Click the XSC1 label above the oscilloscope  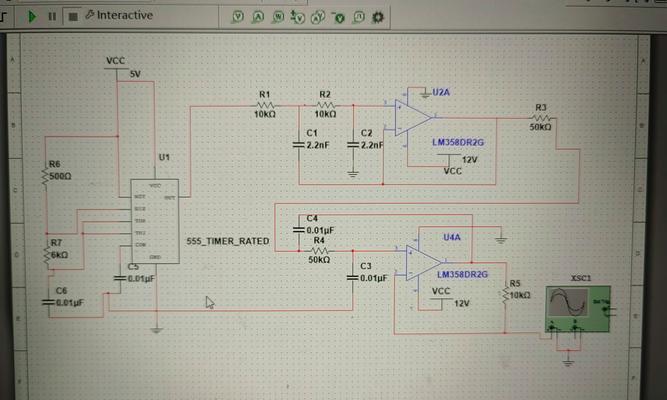click(x=581, y=278)
